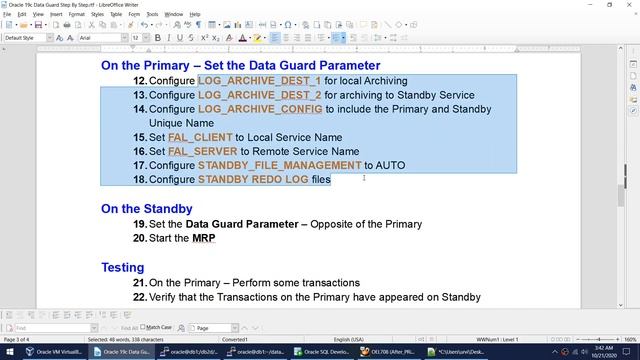Open the numbered list style dropdown
Screen dimensions: 640x360
coord(343,38)
